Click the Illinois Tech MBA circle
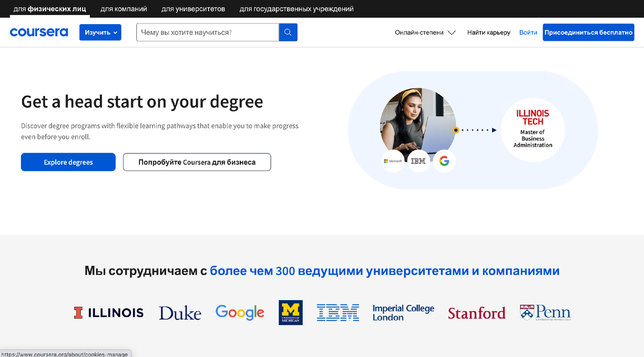The width and height of the screenshot is (644, 357). tap(532, 129)
